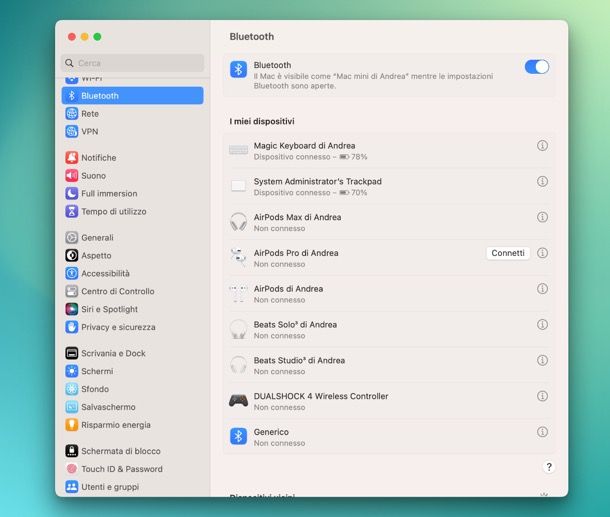This screenshot has height=517, width=610.
Task: Click the Utenti e gruppi icon
Action: [x=72, y=487]
